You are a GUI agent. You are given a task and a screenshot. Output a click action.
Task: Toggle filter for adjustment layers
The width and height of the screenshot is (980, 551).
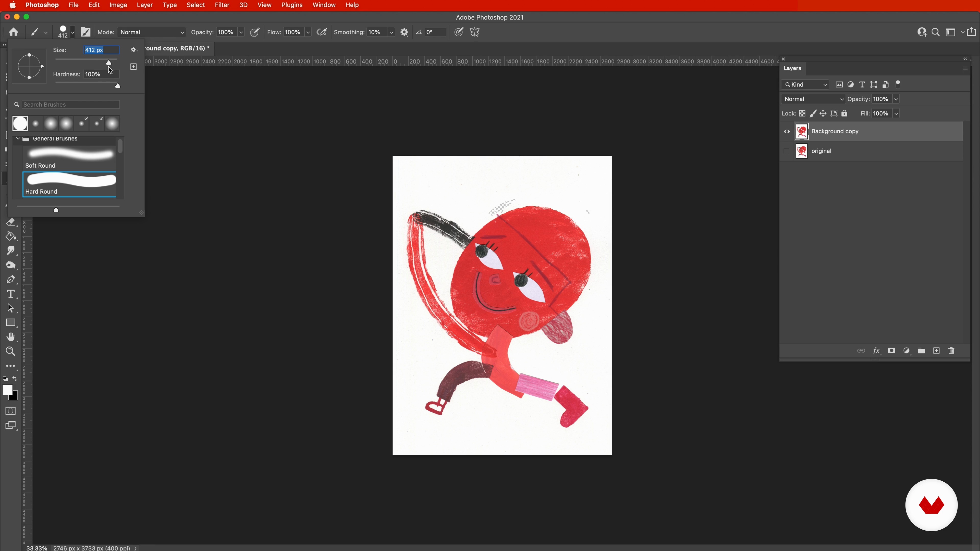[x=851, y=84]
